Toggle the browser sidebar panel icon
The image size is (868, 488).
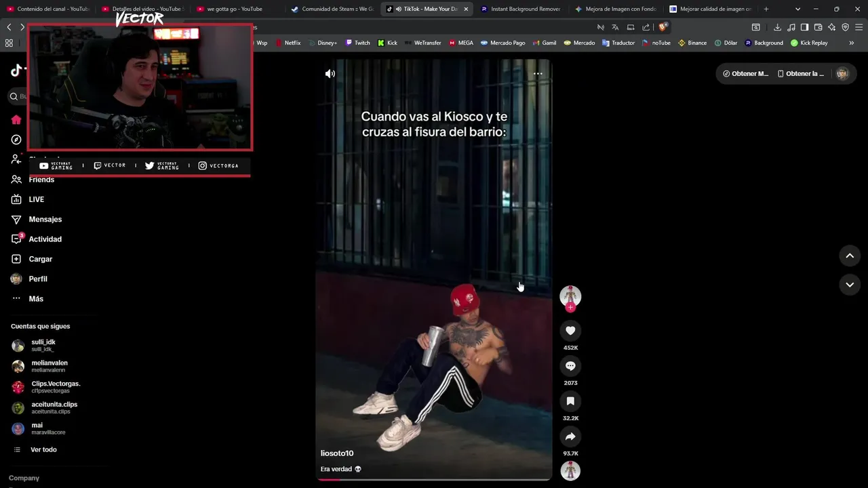pos(804,27)
